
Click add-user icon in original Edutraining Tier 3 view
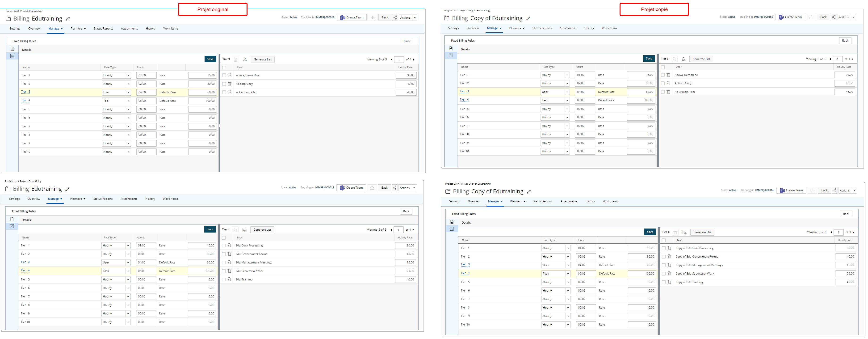click(x=245, y=60)
